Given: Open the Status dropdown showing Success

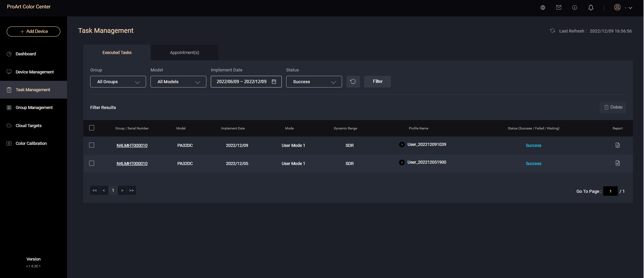Looking at the screenshot, I should [314, 82].
